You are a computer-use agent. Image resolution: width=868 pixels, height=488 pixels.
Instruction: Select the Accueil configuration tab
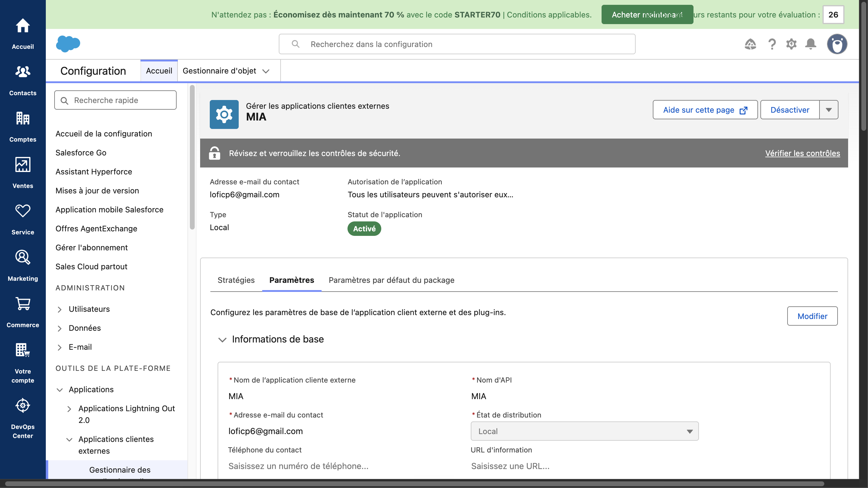pyautogui.click(x=159, y=71)
